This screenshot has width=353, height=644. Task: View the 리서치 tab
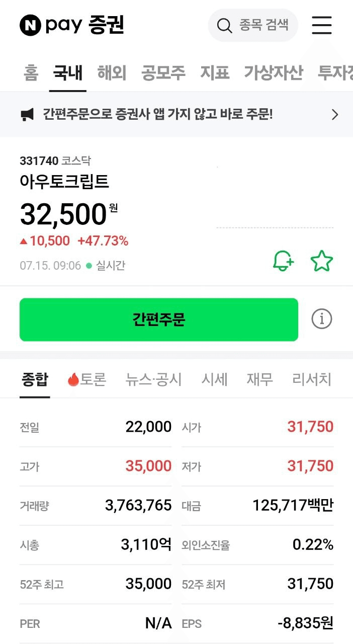coord(312,379)
